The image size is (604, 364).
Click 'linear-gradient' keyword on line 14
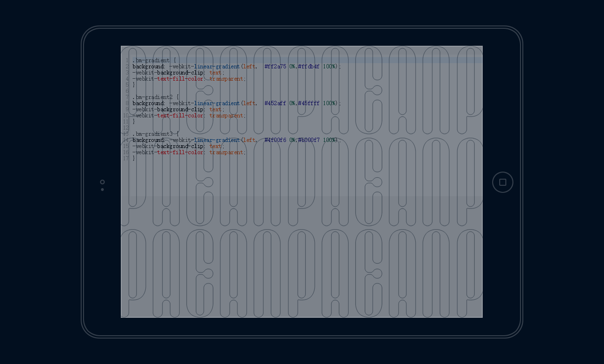click(217, 140)
